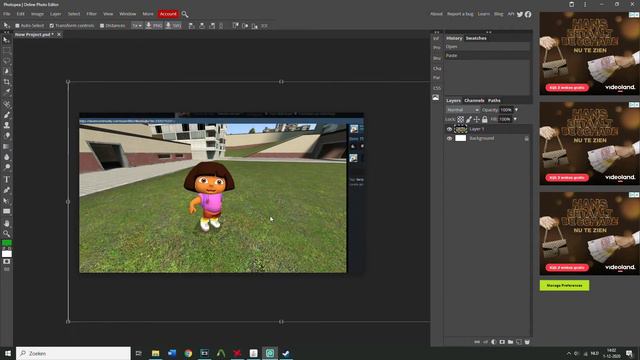Open Chrome from the taskbar
Image resolution: width=640 pixels, height=360 pixels.
coord(188,353)
